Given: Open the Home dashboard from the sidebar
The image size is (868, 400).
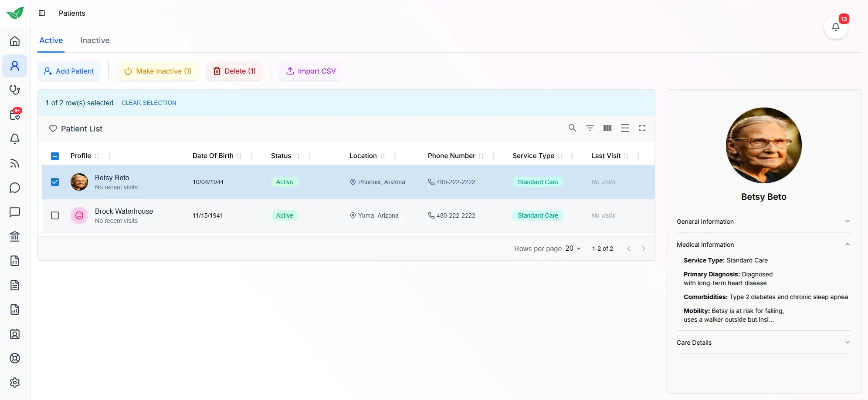Looking at the screenshot, I should (15, 41).
